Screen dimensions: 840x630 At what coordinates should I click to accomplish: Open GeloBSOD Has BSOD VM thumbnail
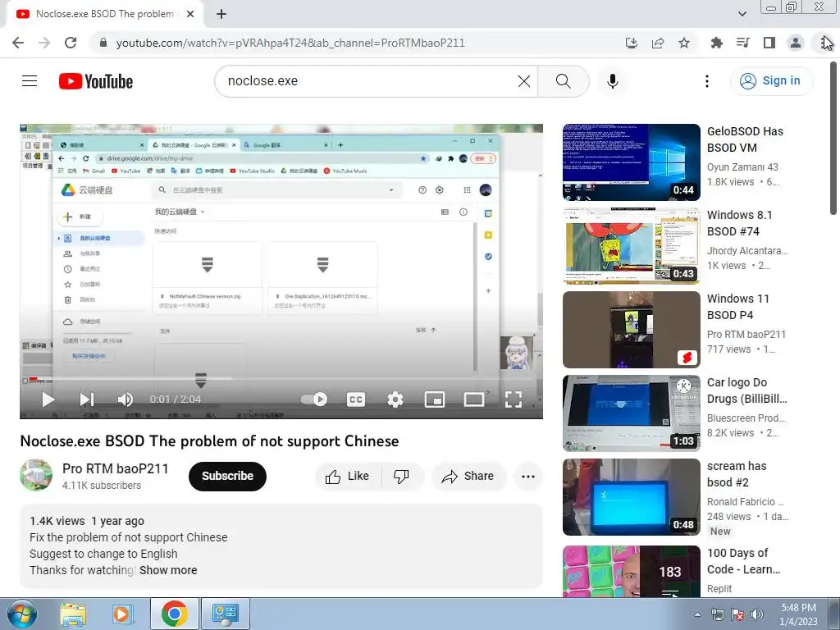[631, 162]
